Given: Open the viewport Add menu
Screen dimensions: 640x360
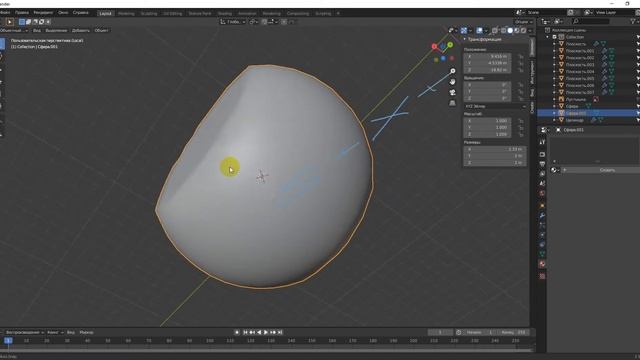Looking at the screenshot, I should (x=80, y=30).
